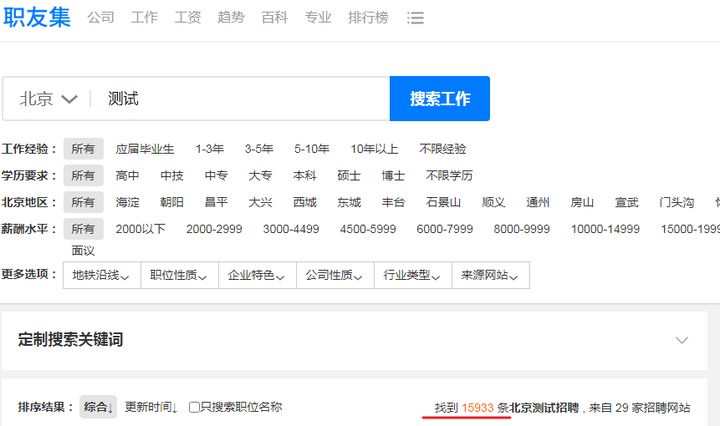Filter experience by 10年以上
The height and width of the screenshot is (426, 720).
[x=374, y=149]
